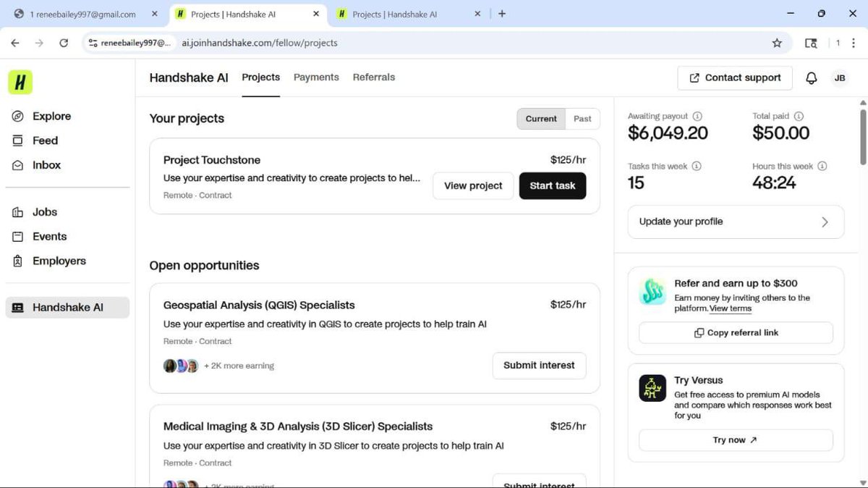Expand Update your profile chevron

[825, 222]
